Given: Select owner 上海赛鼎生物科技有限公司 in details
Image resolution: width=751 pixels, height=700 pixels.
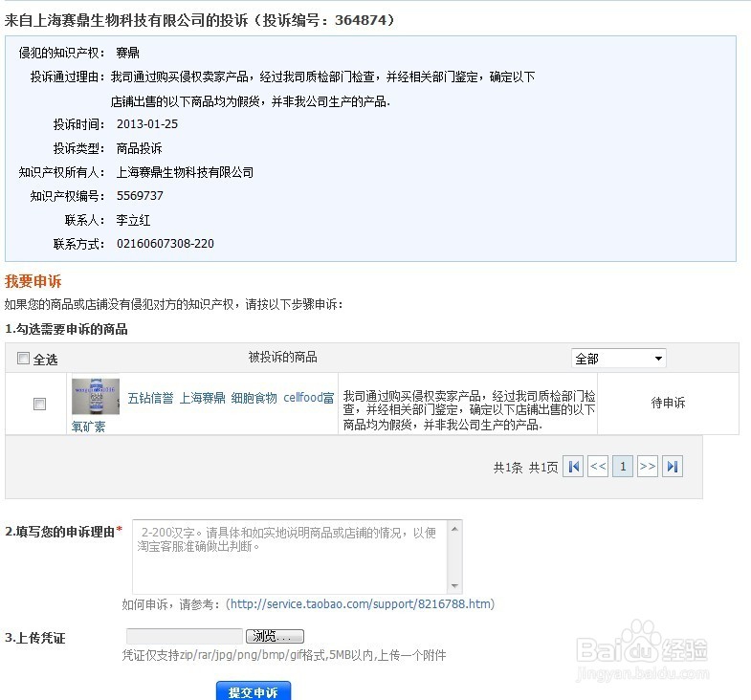Looking at the screenshot, I should [x=185, y=172].
